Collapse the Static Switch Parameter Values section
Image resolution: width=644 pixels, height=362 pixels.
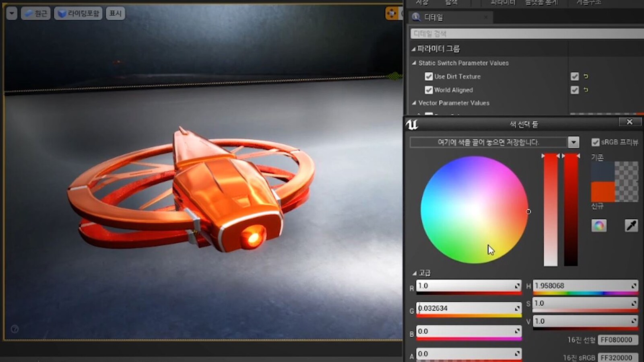(x=415, y=63)
